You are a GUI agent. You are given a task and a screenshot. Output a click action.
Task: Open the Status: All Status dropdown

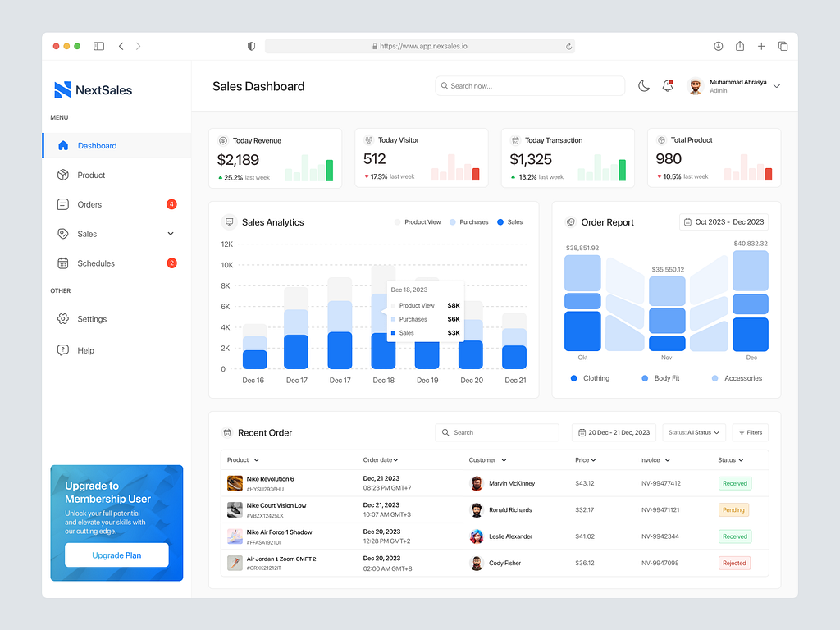point(694,432)
